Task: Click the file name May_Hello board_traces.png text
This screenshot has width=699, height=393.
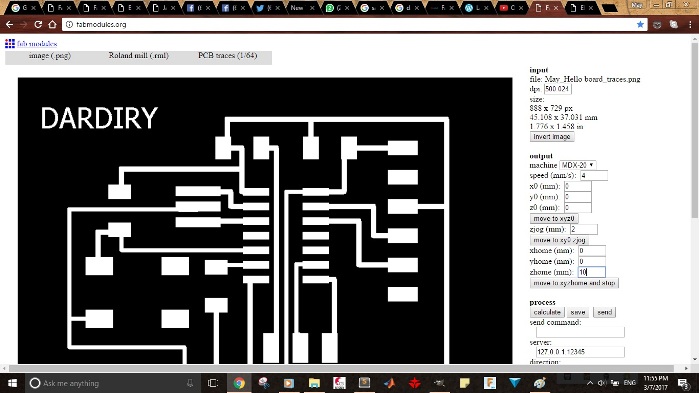Action: [x=592, y=79]
